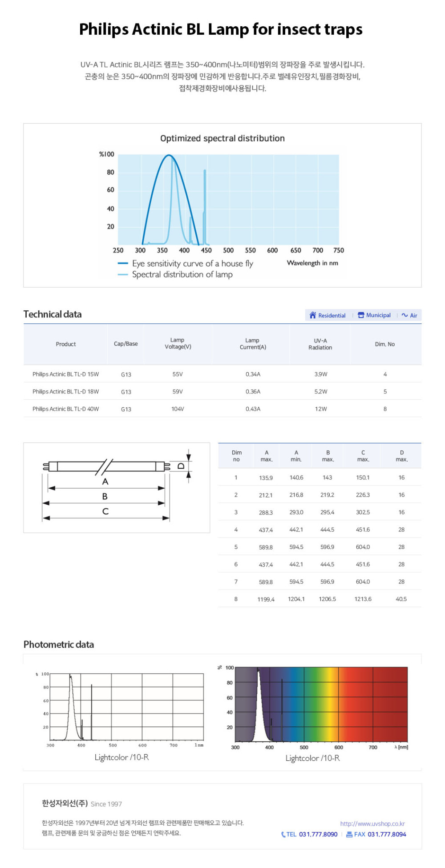Screen dimensions: 445x868
Task: Click the lamp tube dimension diagram
Action: pyautogui.click(x=117, y=487)
